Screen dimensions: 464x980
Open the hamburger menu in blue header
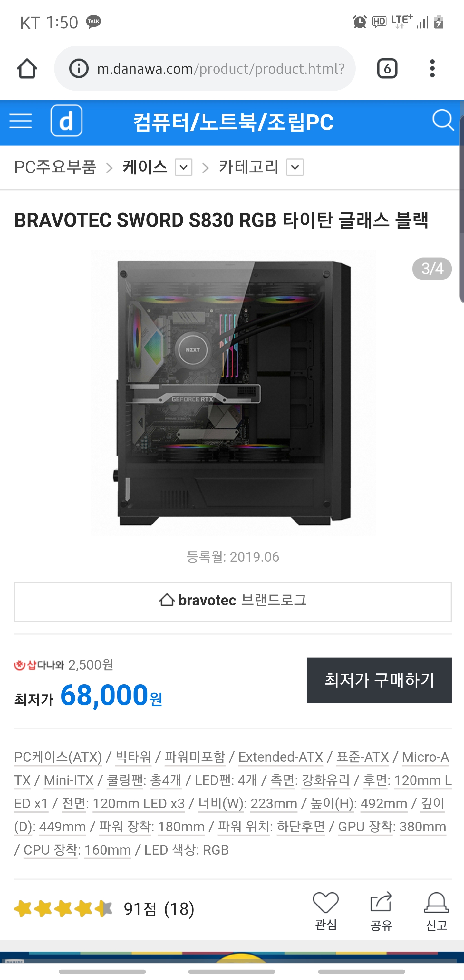21,121
